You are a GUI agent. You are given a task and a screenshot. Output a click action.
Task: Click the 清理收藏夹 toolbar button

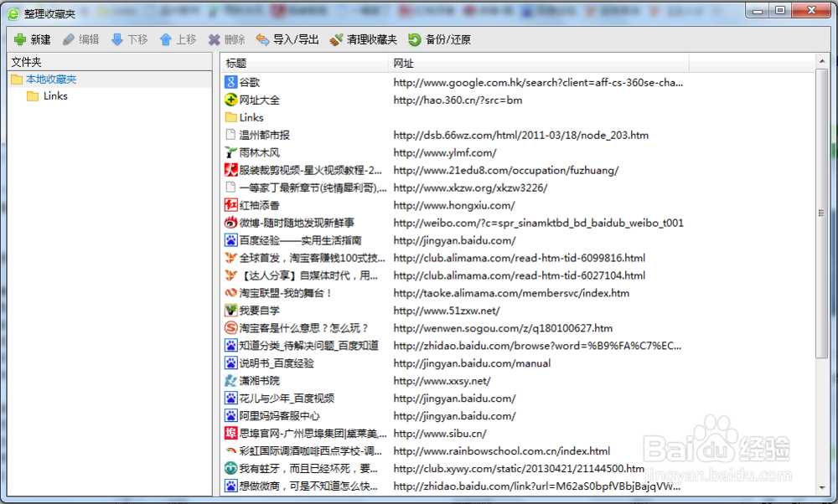coord(364,39)
